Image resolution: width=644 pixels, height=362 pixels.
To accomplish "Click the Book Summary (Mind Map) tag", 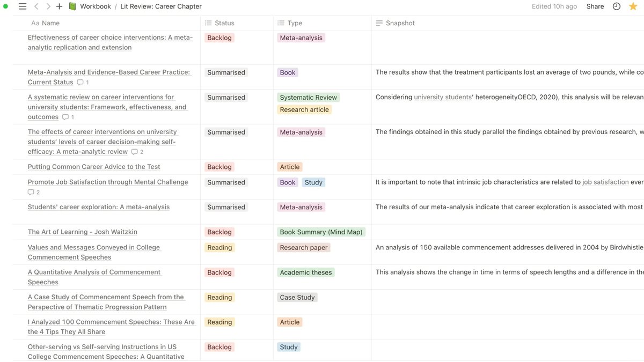I will pyautogui.click(x=321, y=232).
